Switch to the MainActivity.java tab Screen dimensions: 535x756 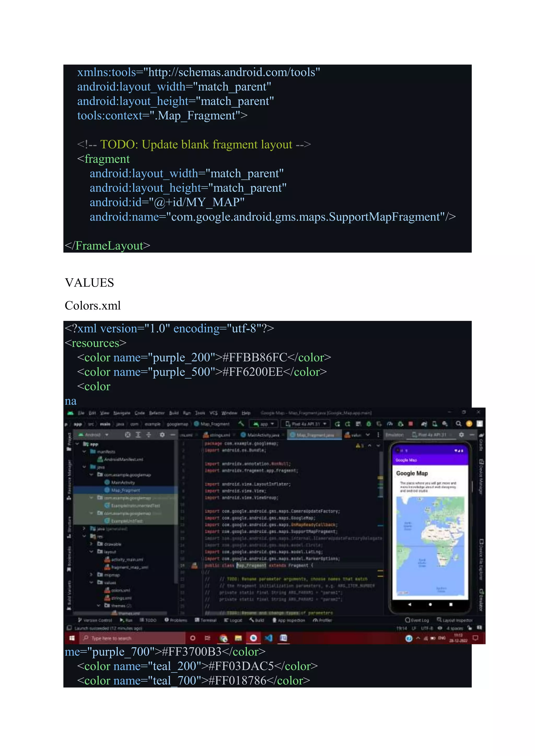pyautogui.click(x=261, y=435)
